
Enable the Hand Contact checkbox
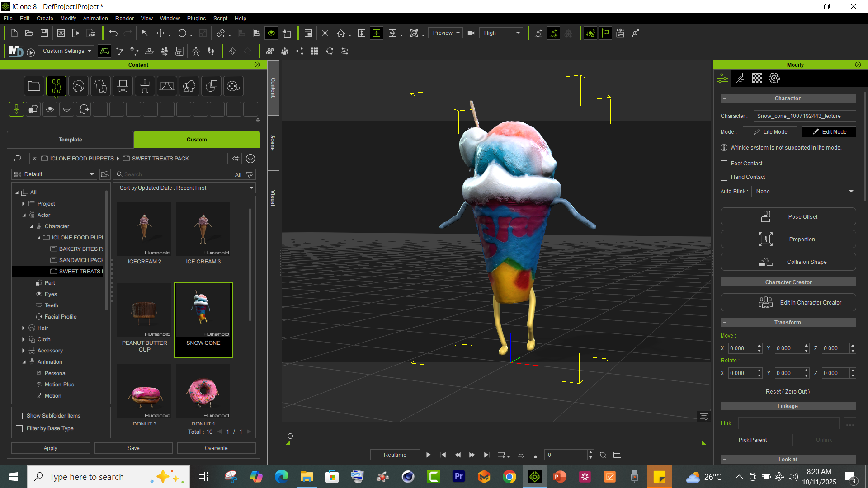[724, 177]
